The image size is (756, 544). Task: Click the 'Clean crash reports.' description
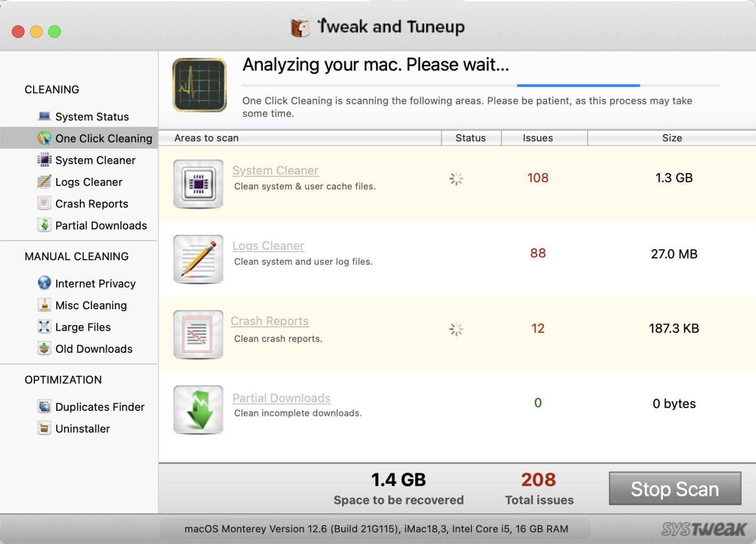(278, 339)
